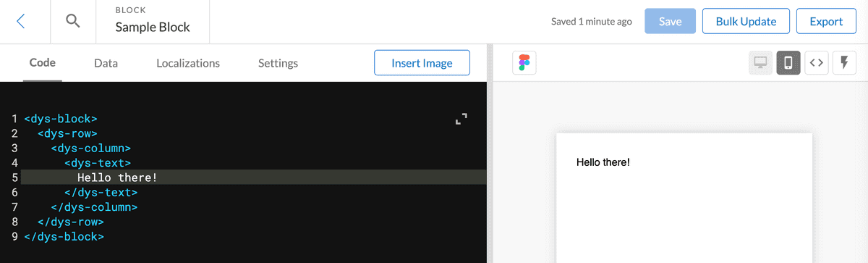This screenshot has width=868, height=263.
Task: Click Hello there! text in preview
Action: click(x=603, y=162)
